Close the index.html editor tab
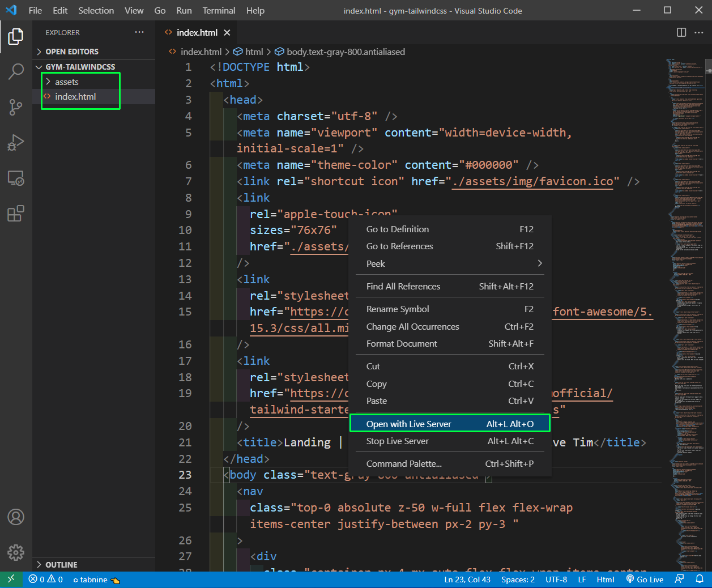The width and height of the screenshot is (712, 588). coord(227,33)
